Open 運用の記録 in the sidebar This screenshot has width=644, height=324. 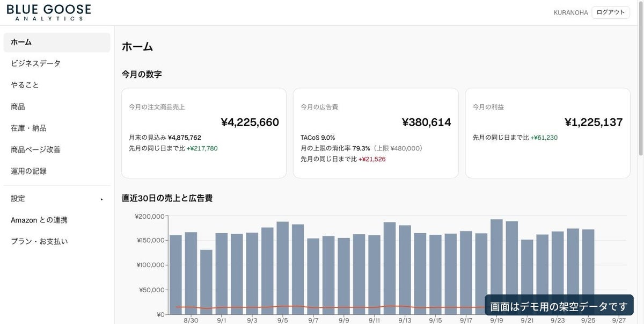point(57,171)
